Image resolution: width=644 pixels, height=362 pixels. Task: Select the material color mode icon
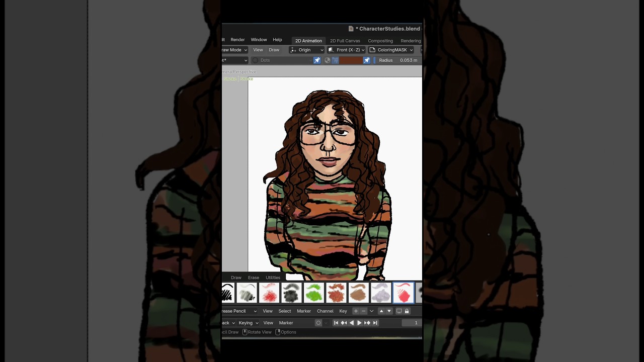click(x=328, y=60)
